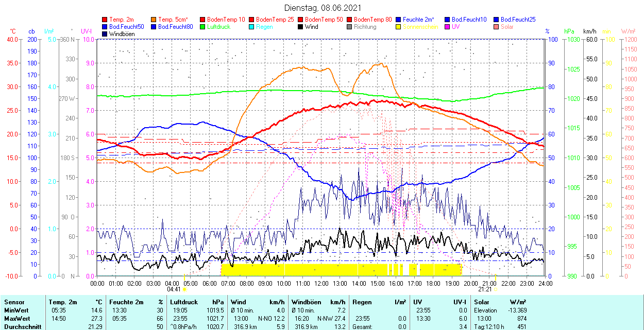
Task: Click the dark Windböen legend swatch
Action: (x=105, y=34)
